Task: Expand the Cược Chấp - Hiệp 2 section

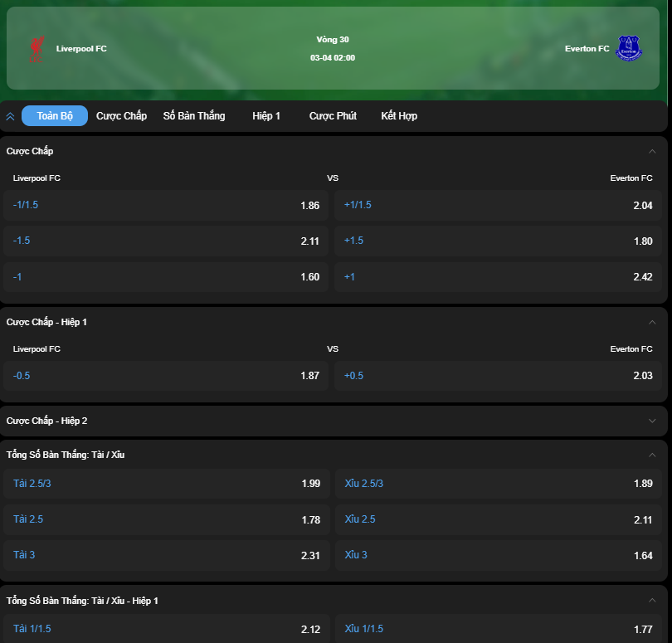Action: point(652,421)
